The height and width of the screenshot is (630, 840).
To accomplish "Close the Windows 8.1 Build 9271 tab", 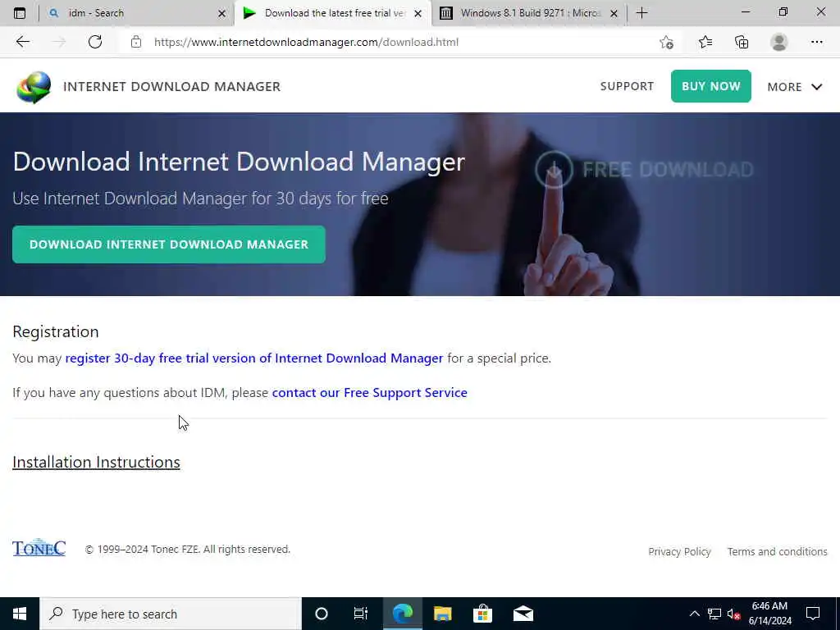I will coord(614,13).
